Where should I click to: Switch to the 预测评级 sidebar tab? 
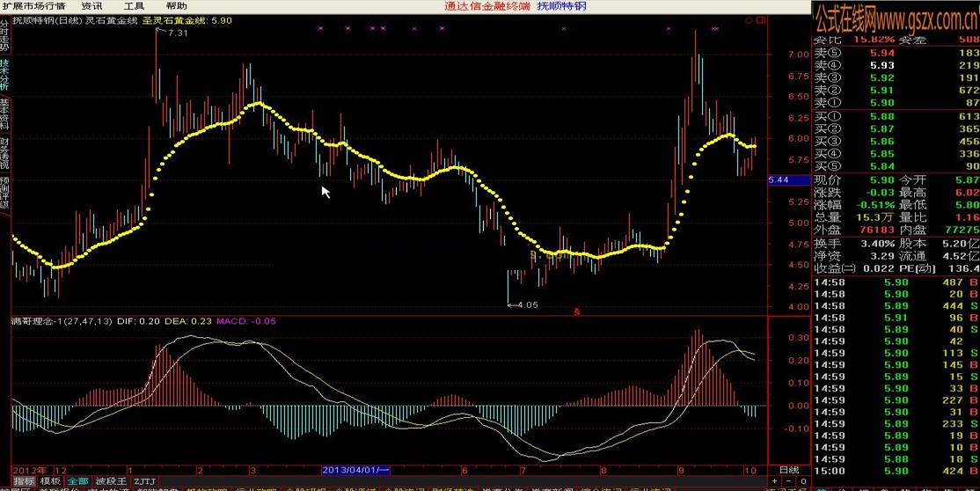(x=4, y=193)
